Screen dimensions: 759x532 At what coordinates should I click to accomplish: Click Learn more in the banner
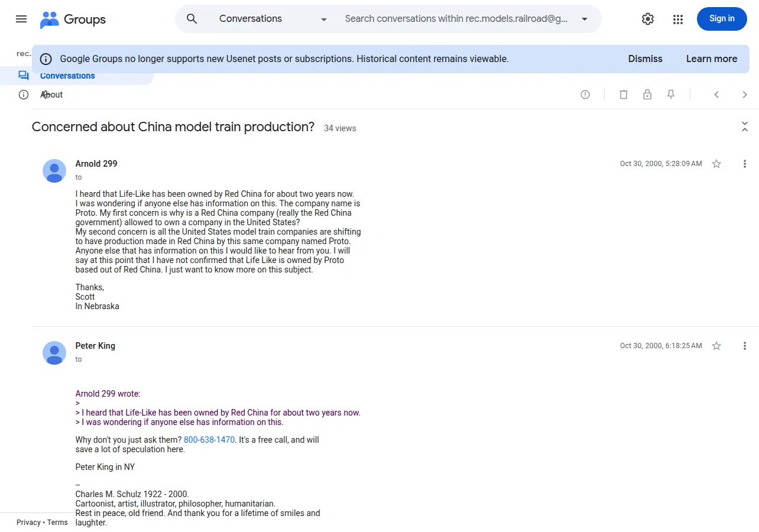click(x=712, y=59)
